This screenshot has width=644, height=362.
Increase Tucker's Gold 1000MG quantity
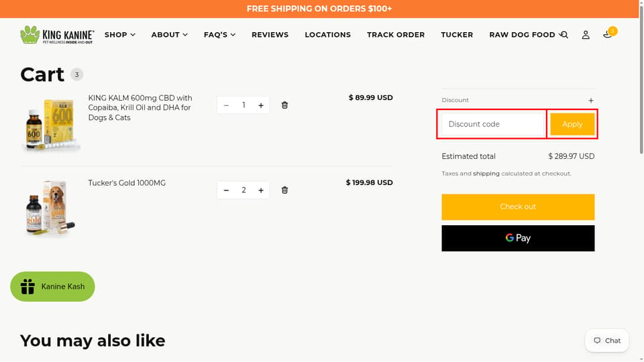[x=261, y=190]
